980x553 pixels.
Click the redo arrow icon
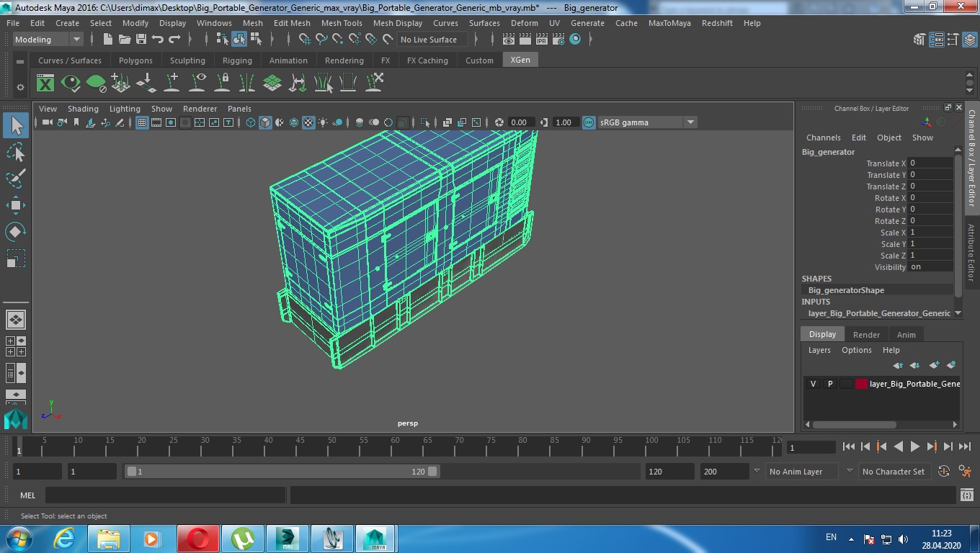coord(174,40)
